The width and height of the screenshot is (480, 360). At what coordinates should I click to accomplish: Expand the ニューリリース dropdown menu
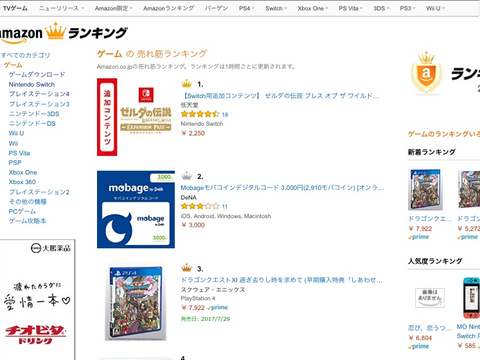pos(61,8)
